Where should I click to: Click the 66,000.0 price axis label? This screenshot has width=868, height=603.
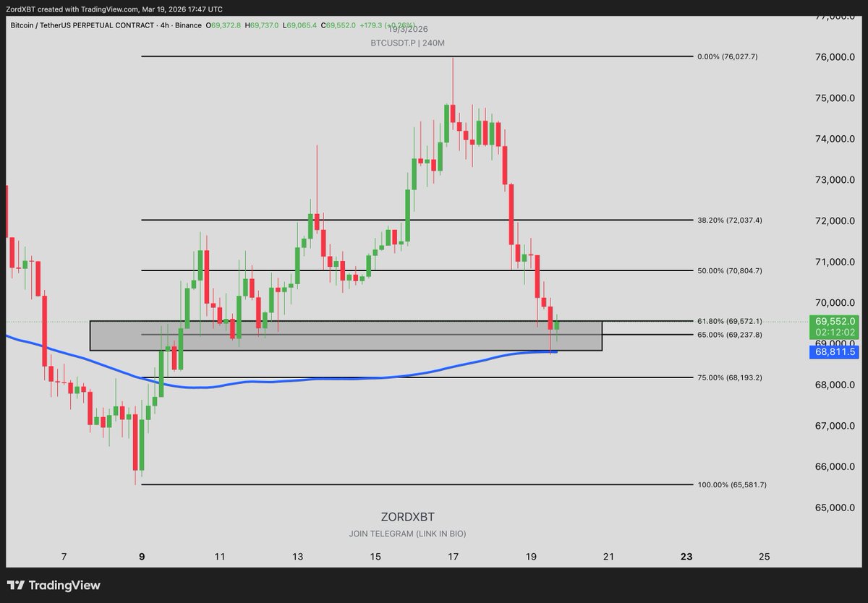click(836, 466)
